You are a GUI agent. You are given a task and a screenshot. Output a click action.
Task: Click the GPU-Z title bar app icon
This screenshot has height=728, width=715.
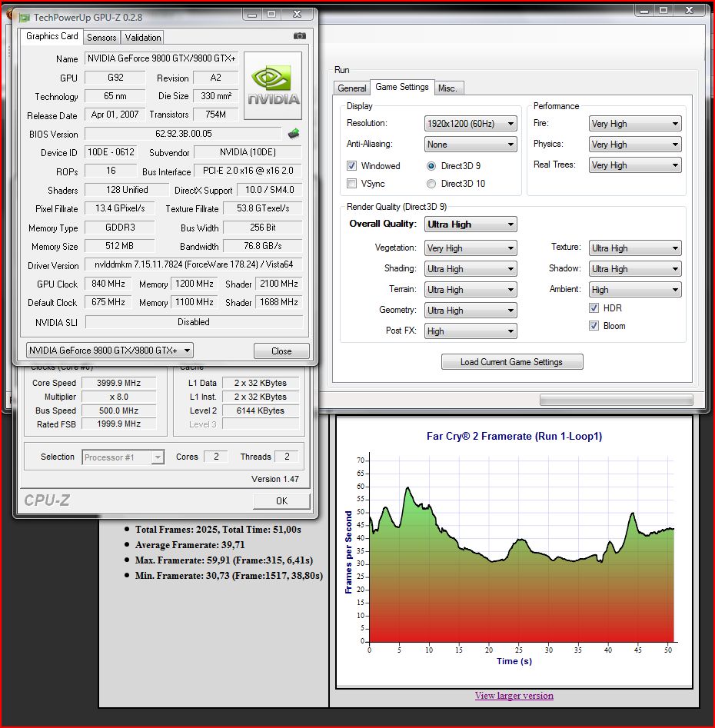[24, 18]
